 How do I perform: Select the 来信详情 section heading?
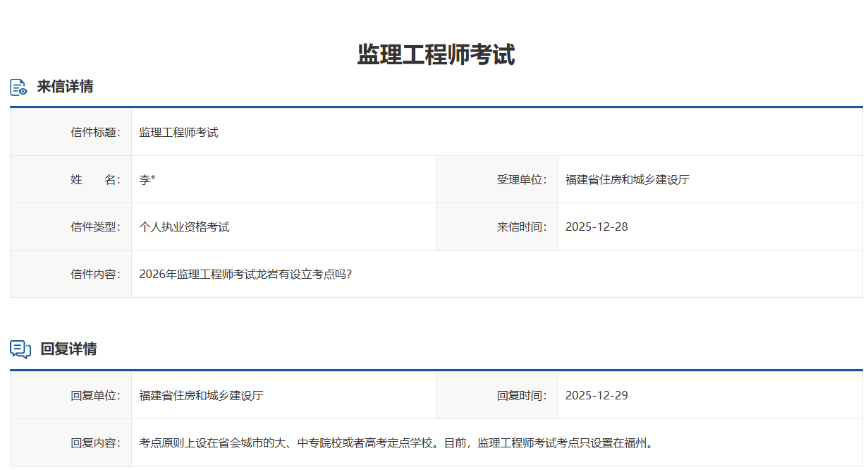65,87
